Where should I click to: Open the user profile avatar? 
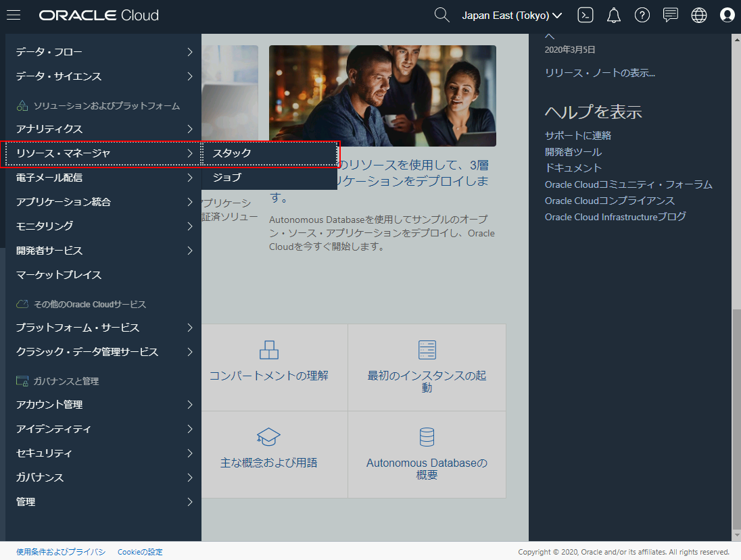[x=727, y=14]
